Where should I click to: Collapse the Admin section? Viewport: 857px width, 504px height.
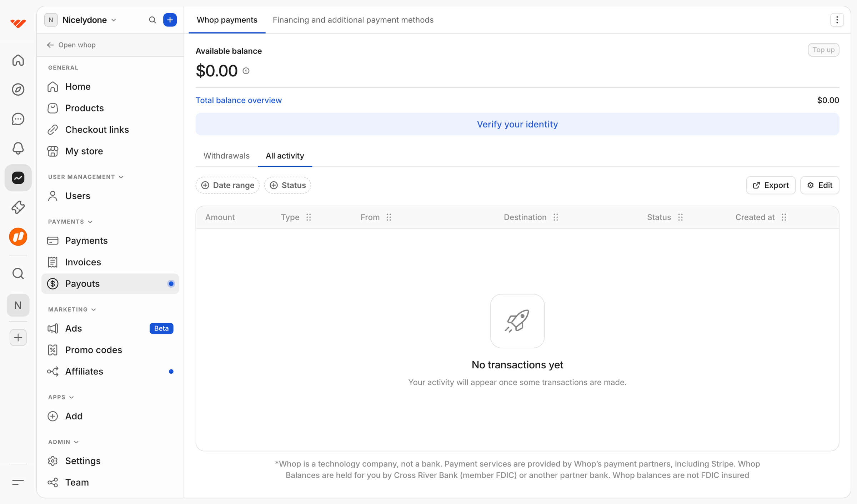[x=64, y=442]
